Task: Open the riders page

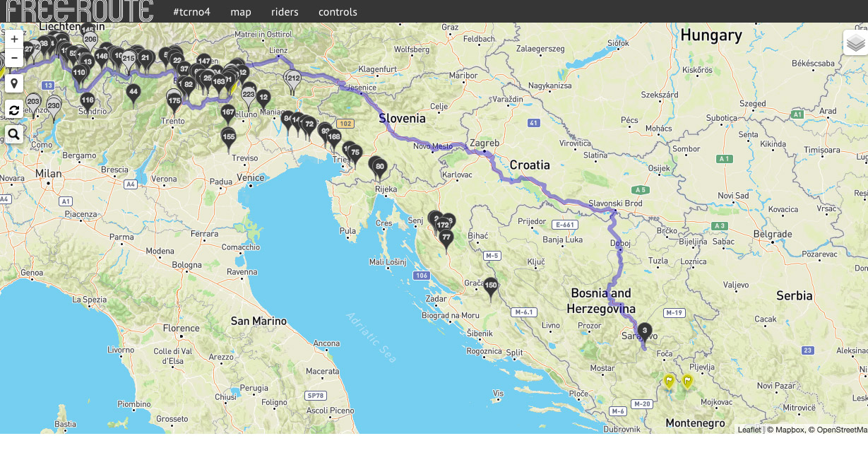Action: 285,12
